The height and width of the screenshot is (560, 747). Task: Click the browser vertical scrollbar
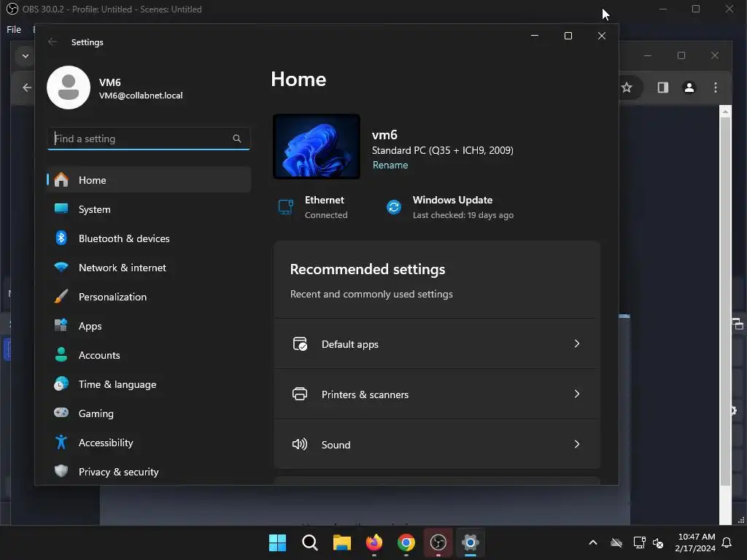pos(725,301)
